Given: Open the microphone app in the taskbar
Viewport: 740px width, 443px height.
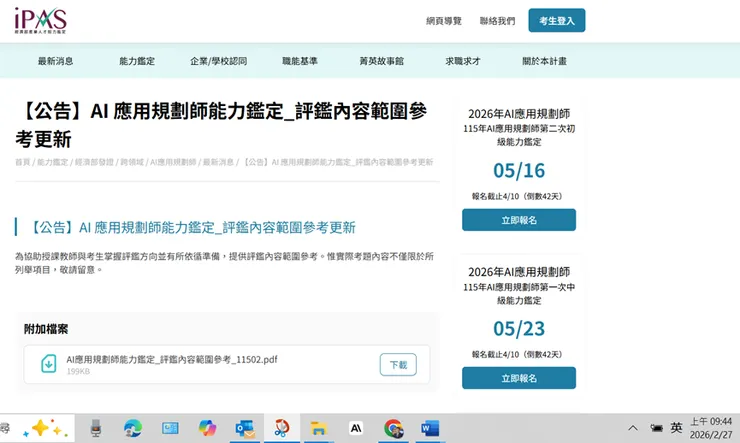Looking at the screenshot, I should 96,428.
